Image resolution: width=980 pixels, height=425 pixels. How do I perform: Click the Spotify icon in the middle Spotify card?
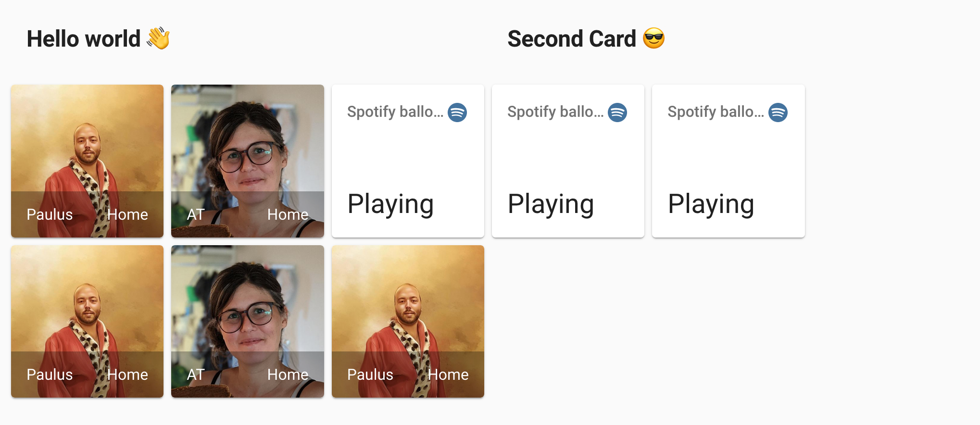coord(617,112)
